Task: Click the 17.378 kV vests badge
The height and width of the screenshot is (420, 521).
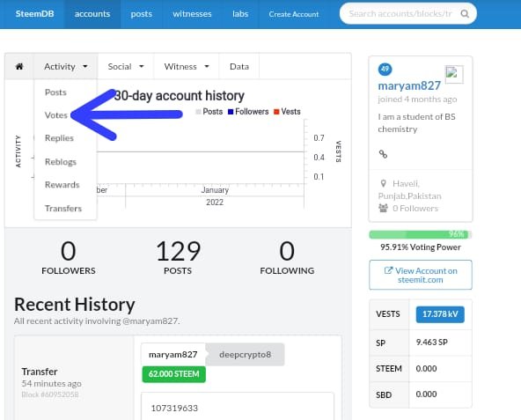Action: click(440, 314)
